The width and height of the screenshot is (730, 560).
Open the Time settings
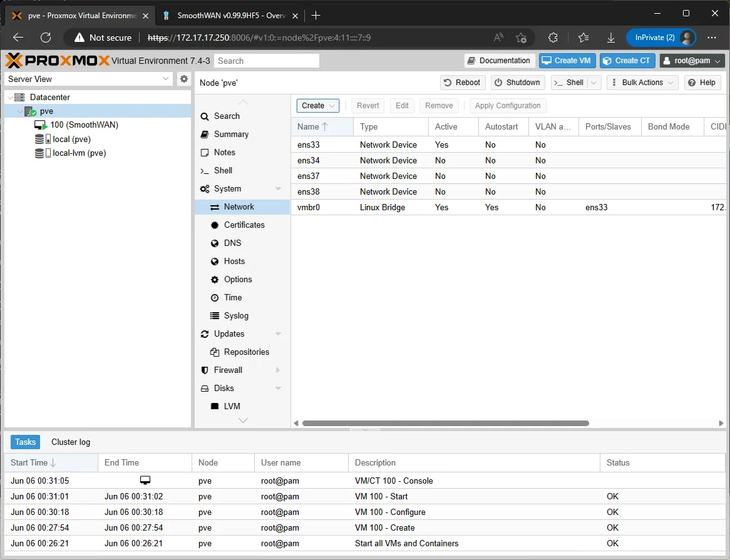coord(242,298)
